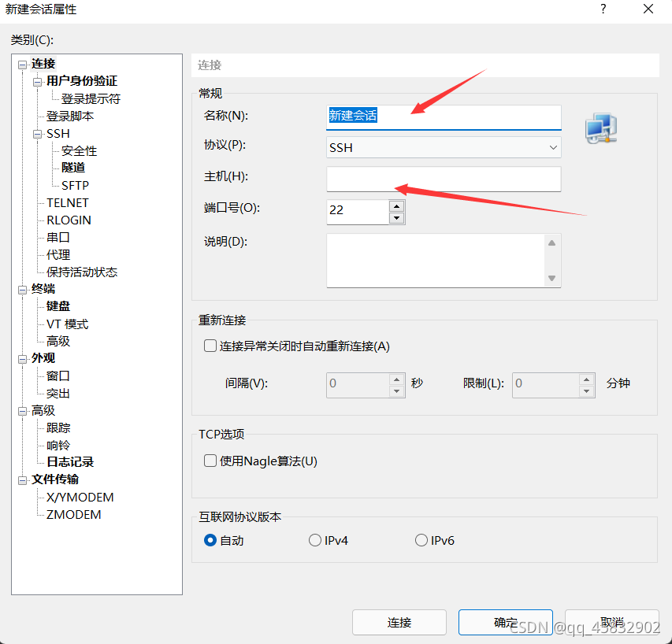Collapse the 高级 category node
Image resolution: width=672 pixels, height=644 pixels.
click(22, 412)
